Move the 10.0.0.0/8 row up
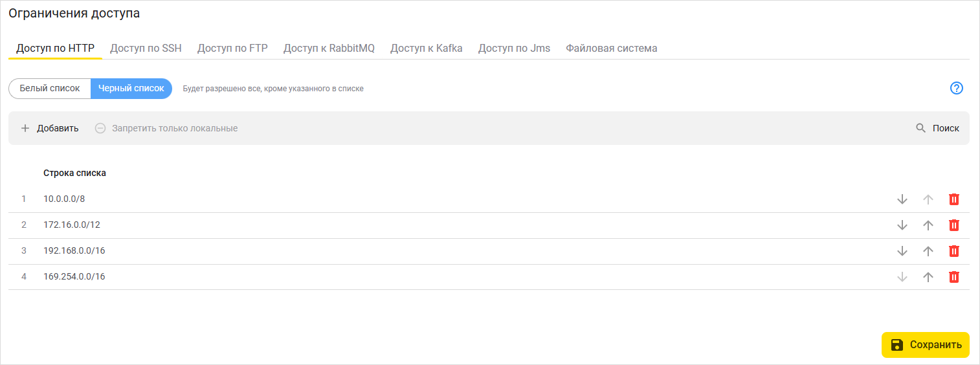 (x=928, y=199)
